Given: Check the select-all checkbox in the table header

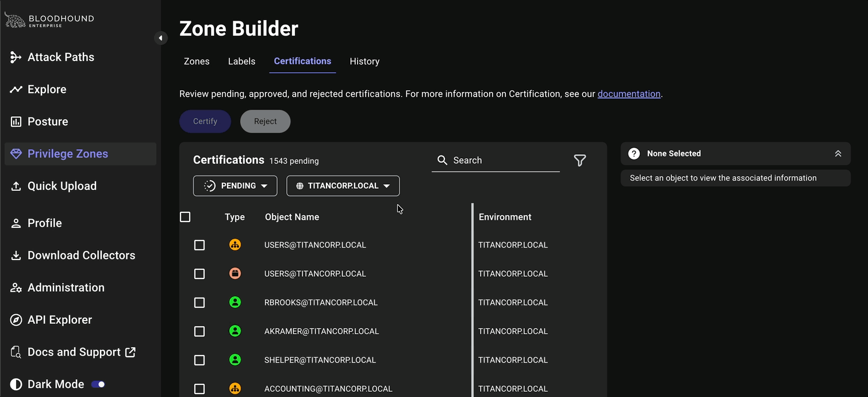Looking at the screenshot, I should coord(185,217).
